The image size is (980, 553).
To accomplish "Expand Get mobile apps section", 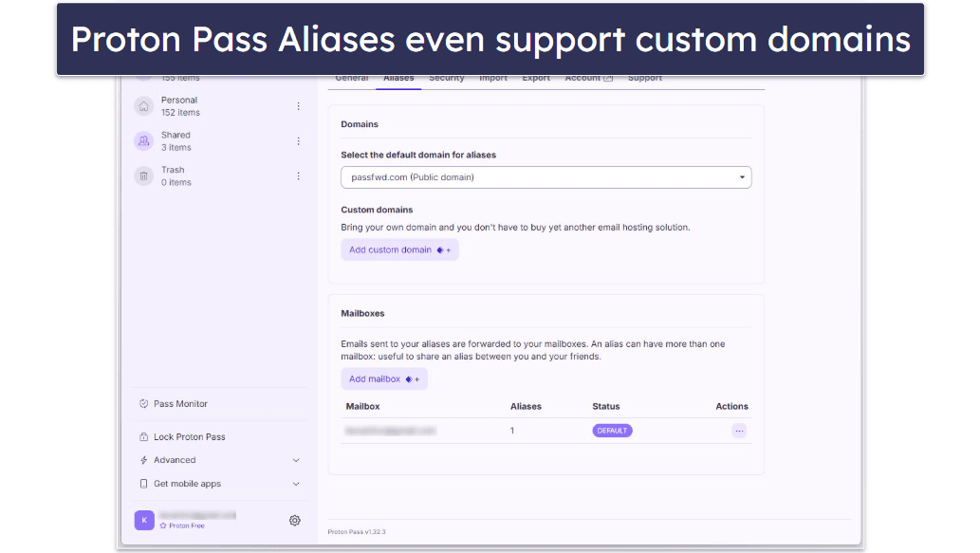I will tap(220, 484).
